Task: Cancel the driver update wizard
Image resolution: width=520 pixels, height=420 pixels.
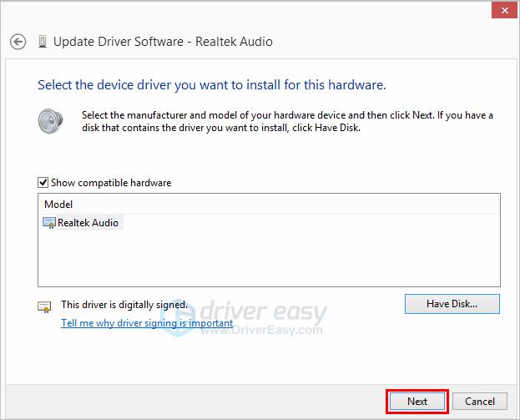Action: (x=480, y=402)
